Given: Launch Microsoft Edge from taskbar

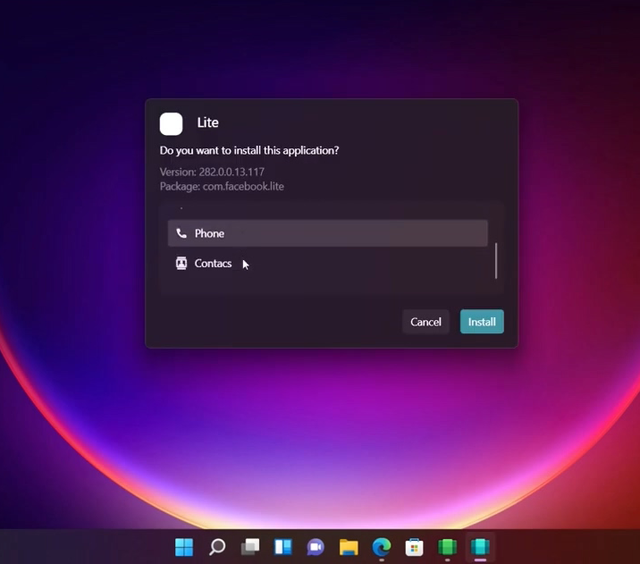Looking at the screenshot, I should (382, 547).
